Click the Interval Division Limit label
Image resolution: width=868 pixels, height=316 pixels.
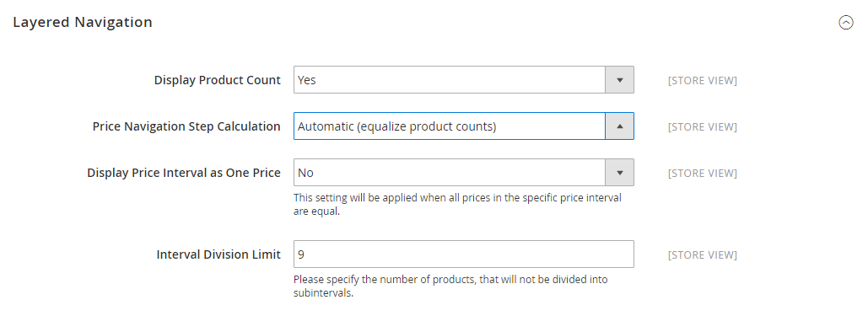coord(218,254)
